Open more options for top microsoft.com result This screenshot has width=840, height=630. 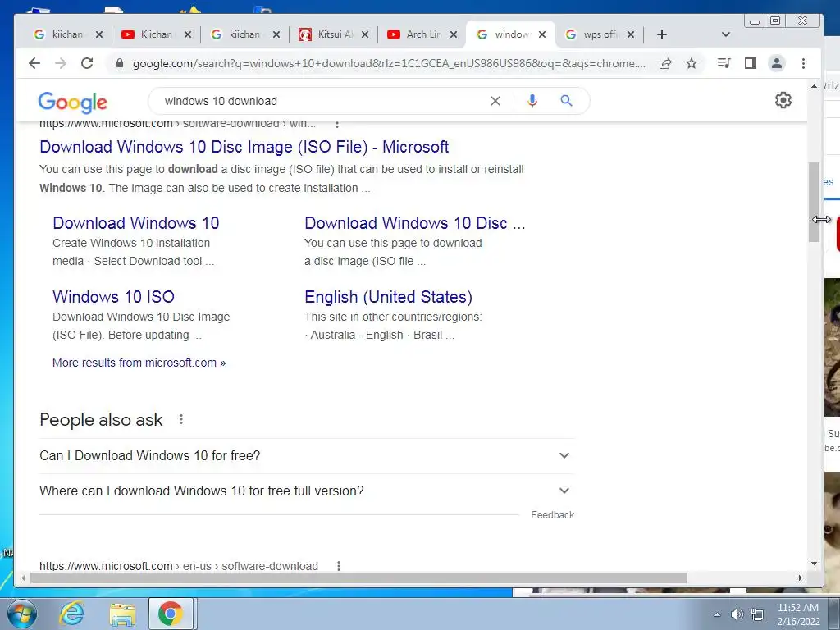pos(337,125)
